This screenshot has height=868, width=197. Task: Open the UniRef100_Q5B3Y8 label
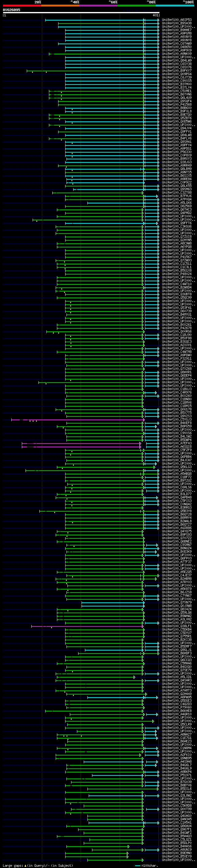[x=176, y=511]
